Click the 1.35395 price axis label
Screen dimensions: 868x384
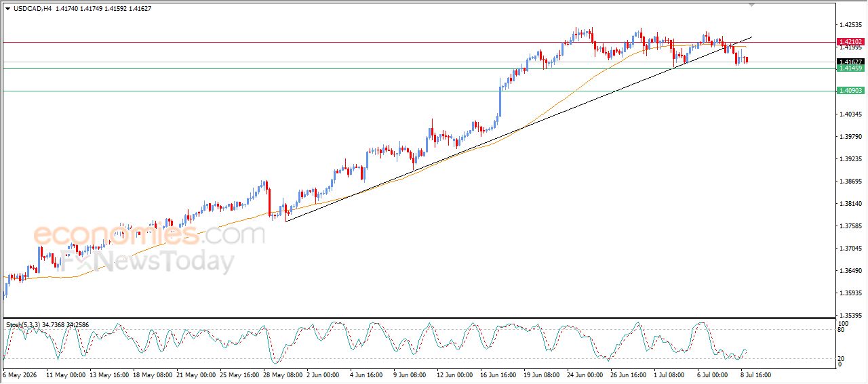tap(850, 316)
